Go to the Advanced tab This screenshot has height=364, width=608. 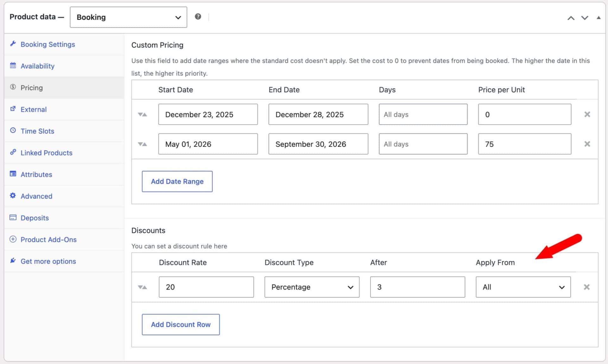[64, 196]
